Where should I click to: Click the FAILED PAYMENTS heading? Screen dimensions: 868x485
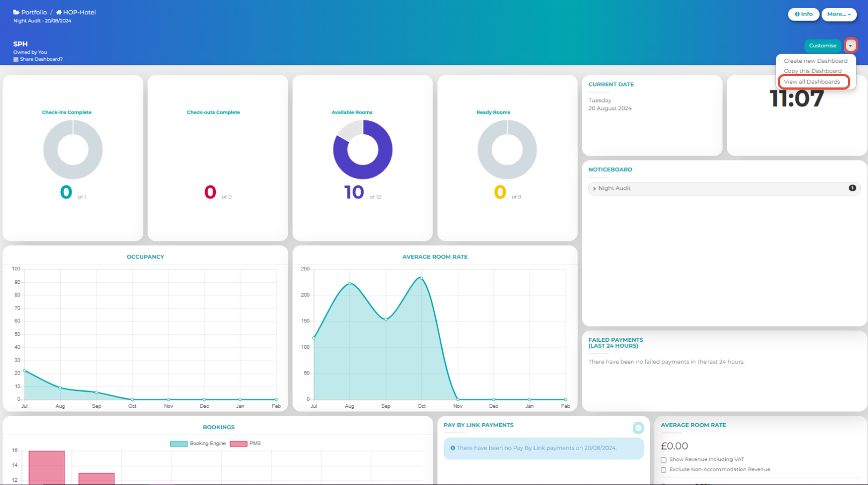[x=616, y=343]
